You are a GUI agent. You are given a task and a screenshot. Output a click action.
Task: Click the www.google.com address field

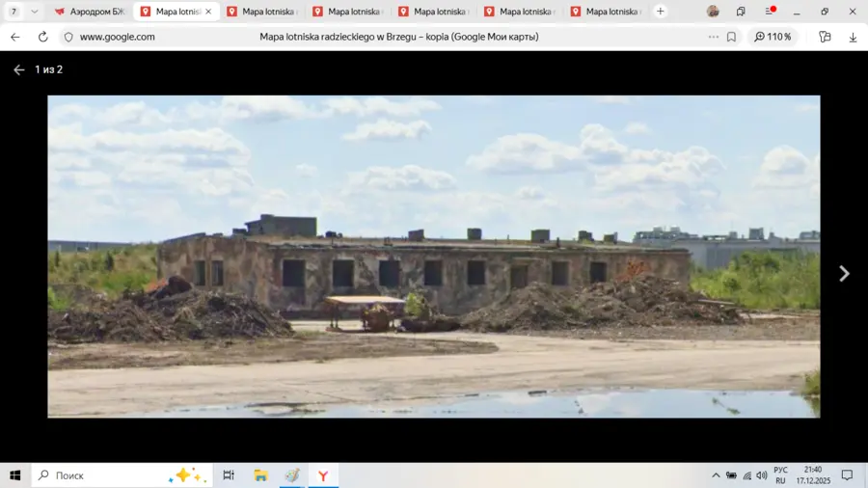click(x=117, y=37)
